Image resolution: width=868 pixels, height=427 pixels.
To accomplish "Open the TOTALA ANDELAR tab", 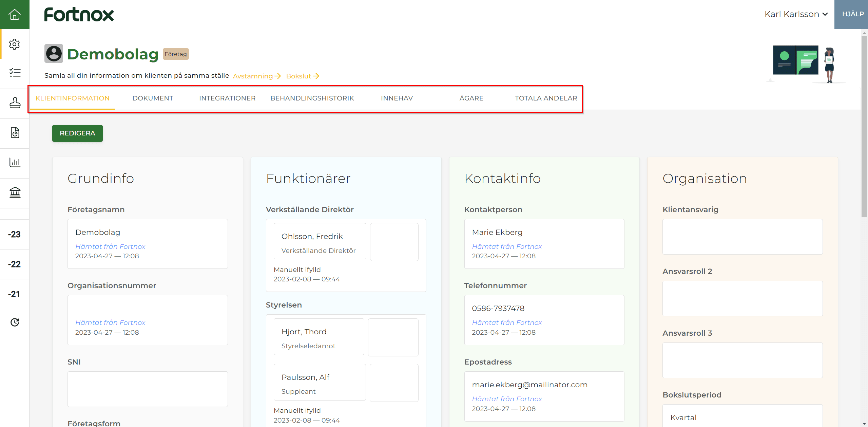I will (x=546, y=98).
